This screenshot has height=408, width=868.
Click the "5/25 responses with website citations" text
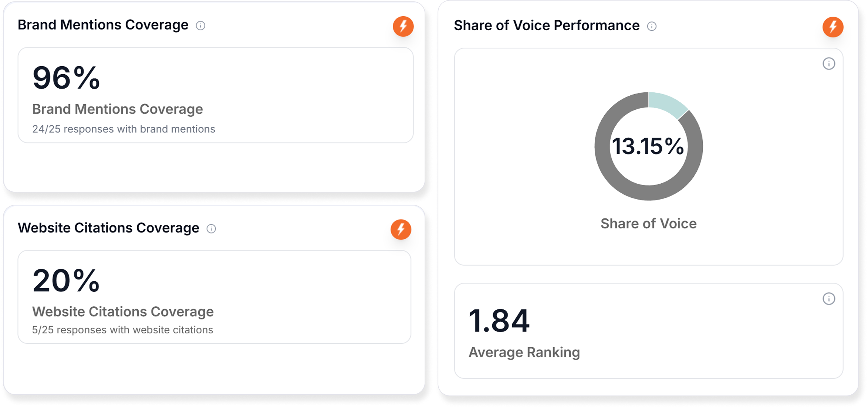point(122,330)
